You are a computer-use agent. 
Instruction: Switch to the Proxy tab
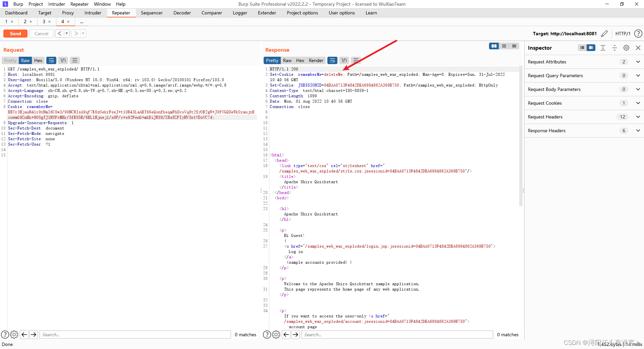[68, 13]
